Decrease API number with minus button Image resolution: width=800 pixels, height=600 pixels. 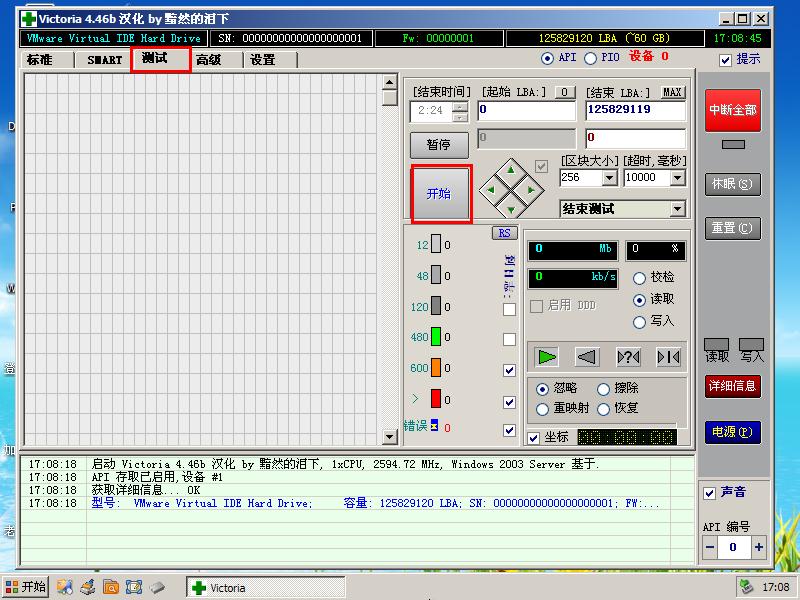(710, 547)
